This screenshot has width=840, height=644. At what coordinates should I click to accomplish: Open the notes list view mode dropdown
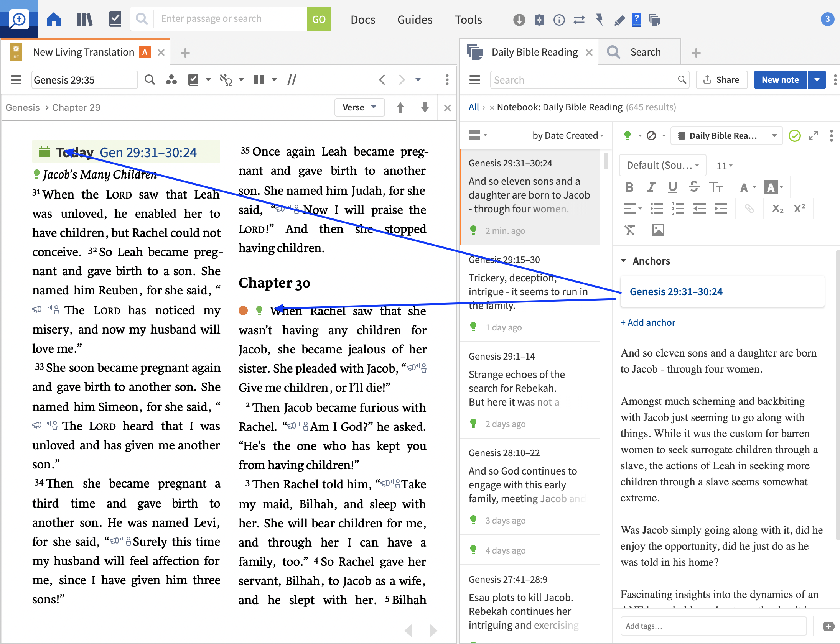(478, 135)
